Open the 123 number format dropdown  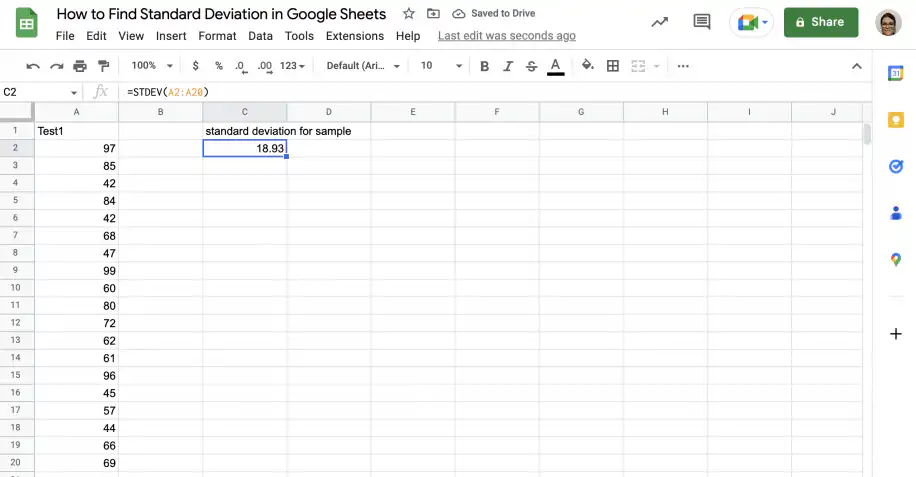pyautogui.click(x=292, y=66)
